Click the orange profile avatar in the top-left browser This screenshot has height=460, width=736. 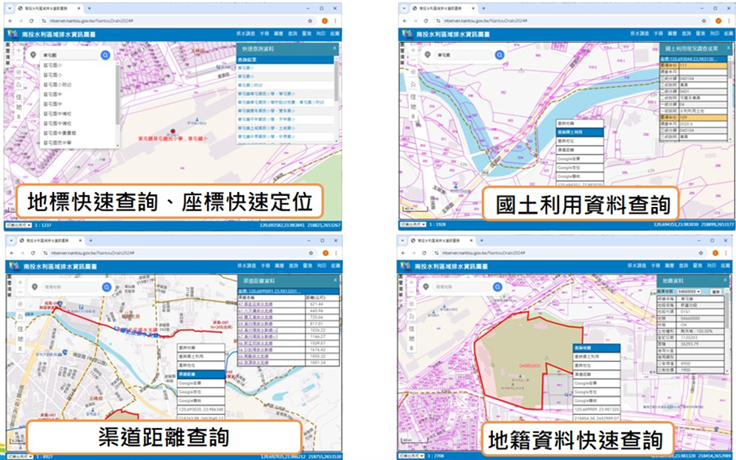pyautogui.click(x=325, y=21)
